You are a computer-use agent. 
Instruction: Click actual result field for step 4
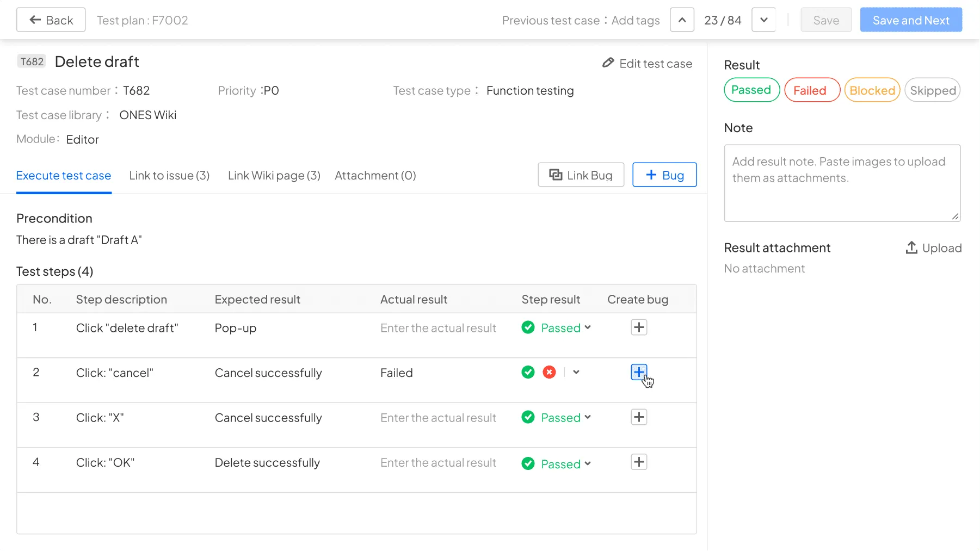pos(438,463)
